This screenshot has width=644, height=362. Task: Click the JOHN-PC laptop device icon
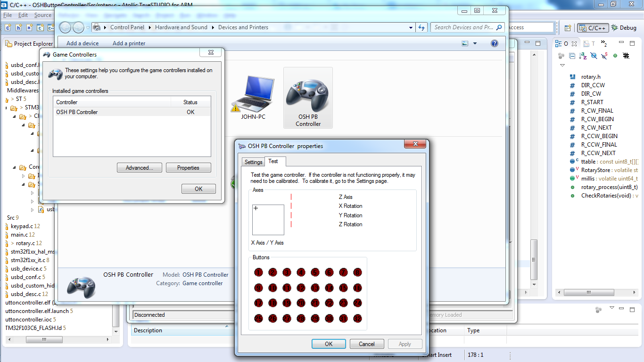[253, 97]
